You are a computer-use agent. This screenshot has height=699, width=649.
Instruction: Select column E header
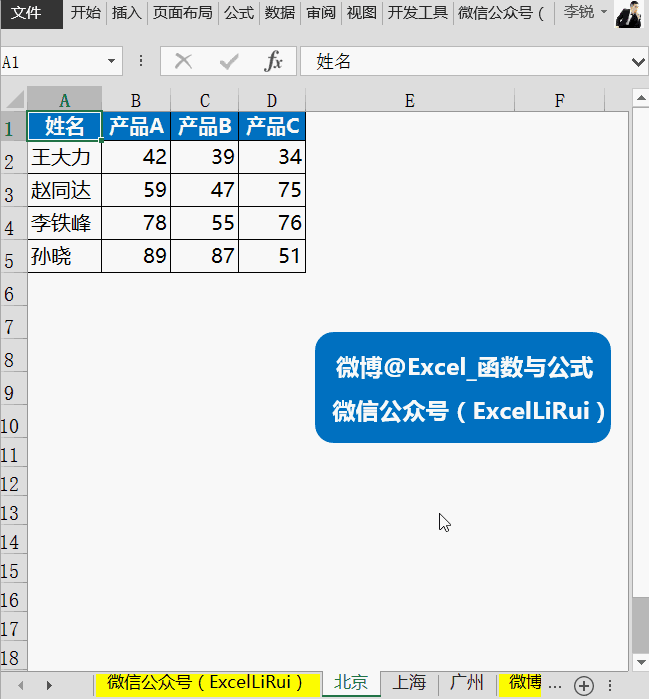coord(410,100)
